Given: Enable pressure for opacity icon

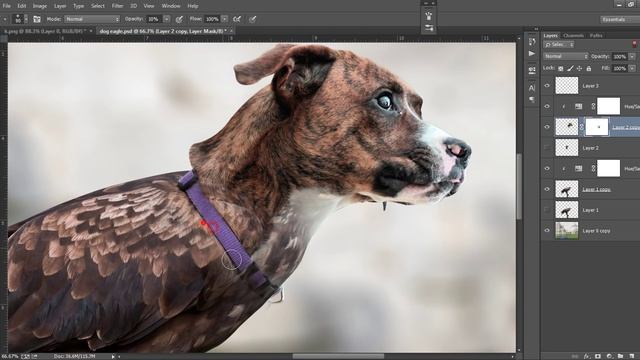Looking at the screenshot, I should click(179, 19).
